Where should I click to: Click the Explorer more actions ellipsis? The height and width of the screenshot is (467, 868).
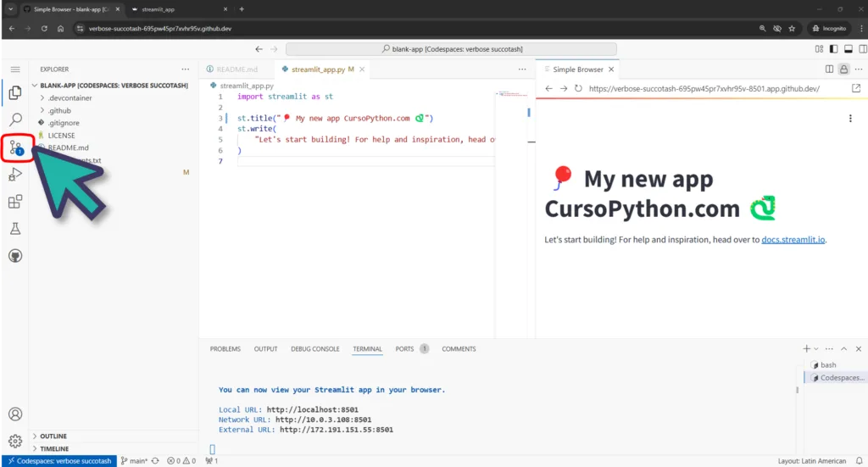tap(186, 69)
